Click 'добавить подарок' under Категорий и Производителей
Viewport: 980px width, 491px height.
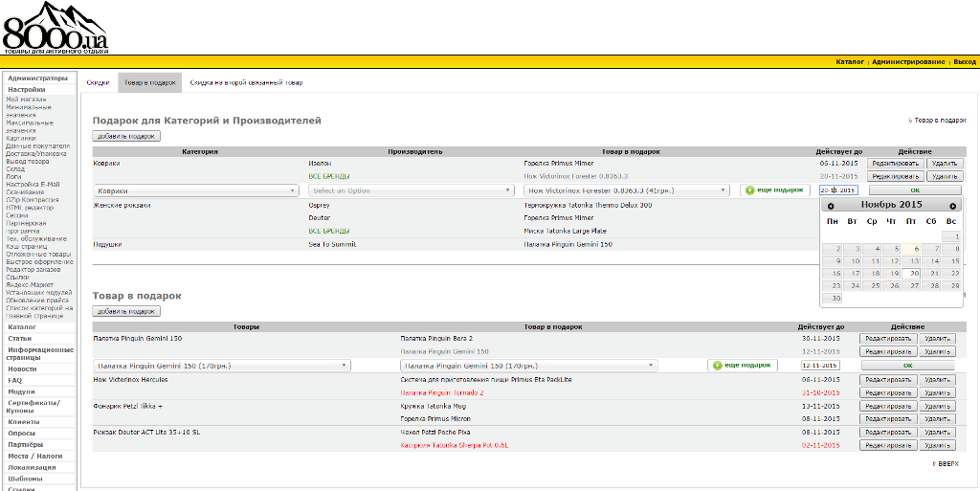(126, 136)
